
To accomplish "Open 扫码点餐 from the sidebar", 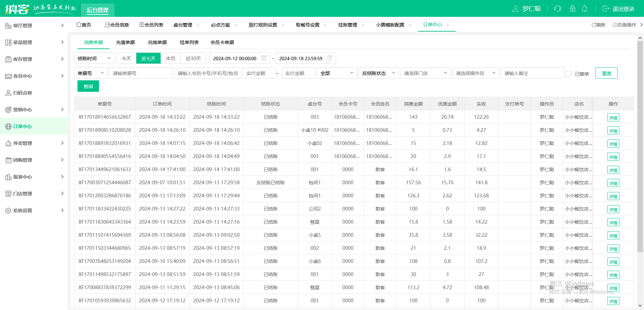I will [7, 92].
